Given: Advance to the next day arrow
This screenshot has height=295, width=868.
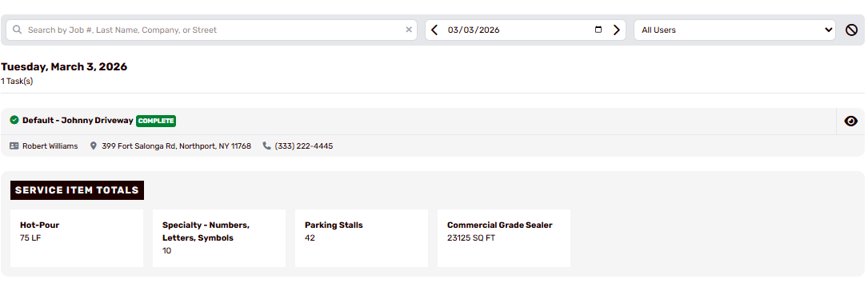Looking at the screenshot, I should pos(617,30).
